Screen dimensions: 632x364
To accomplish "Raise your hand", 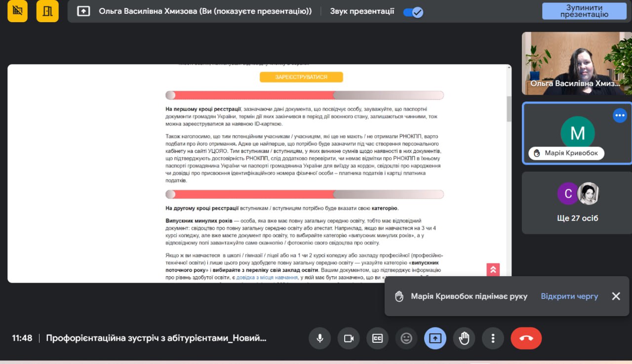I will coord(464,338).
